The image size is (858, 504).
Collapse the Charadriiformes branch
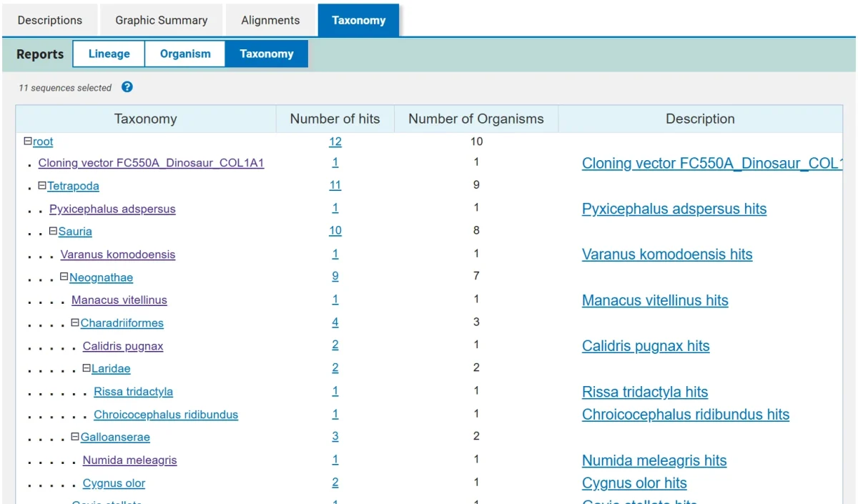click(75, 323)
